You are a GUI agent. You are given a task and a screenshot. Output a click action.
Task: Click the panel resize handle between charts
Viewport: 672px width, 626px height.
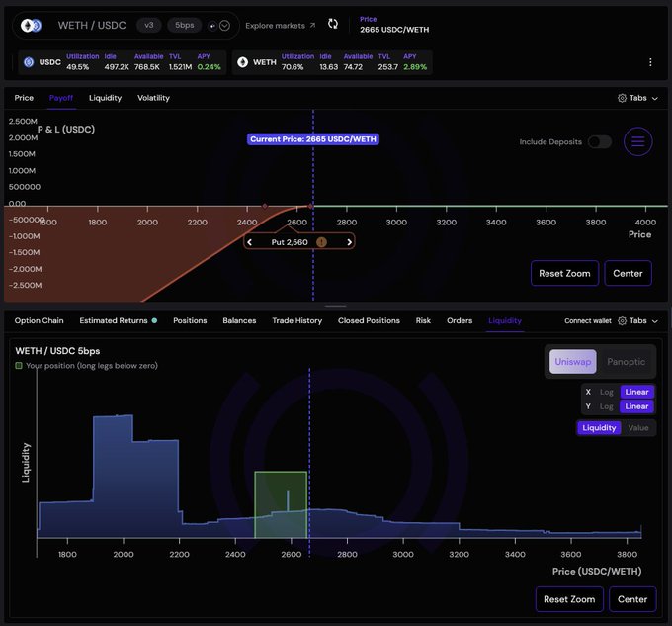pyautogui.click(x=336, y=307)
